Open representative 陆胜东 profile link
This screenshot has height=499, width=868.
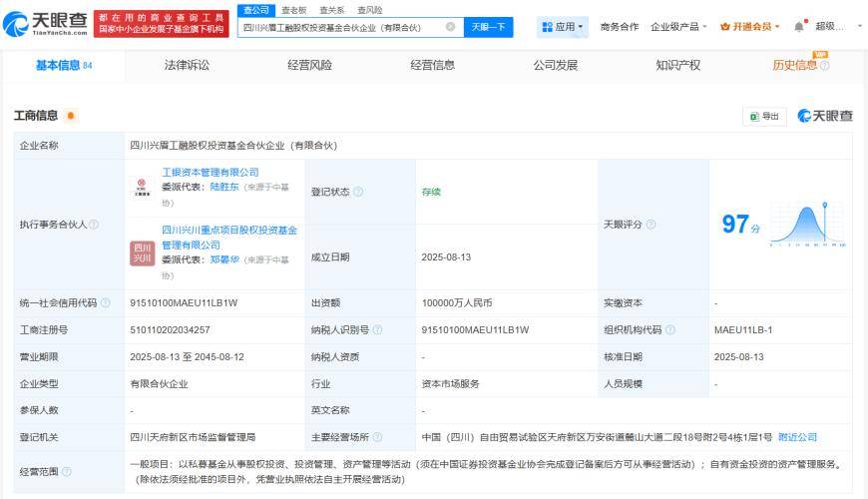point(224,188)
